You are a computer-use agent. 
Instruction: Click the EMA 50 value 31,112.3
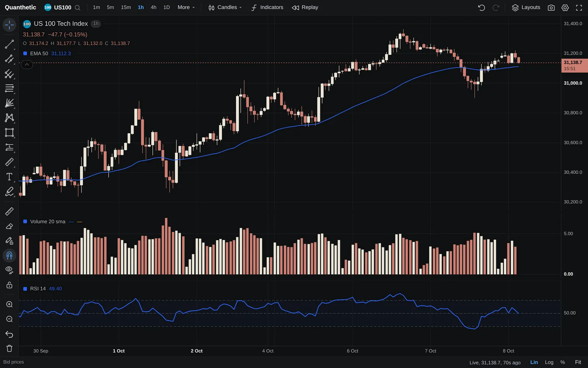61,53
